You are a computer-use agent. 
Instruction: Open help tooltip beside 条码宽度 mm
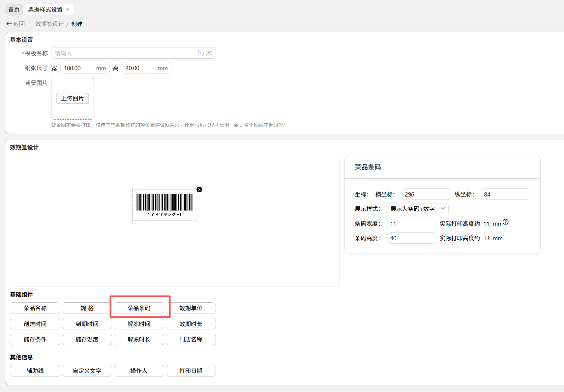pos(506,222)
